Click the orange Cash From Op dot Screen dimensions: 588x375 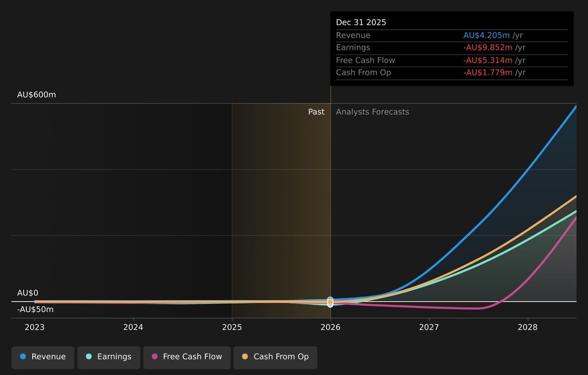pyautogui.click(x=245, y=357)
